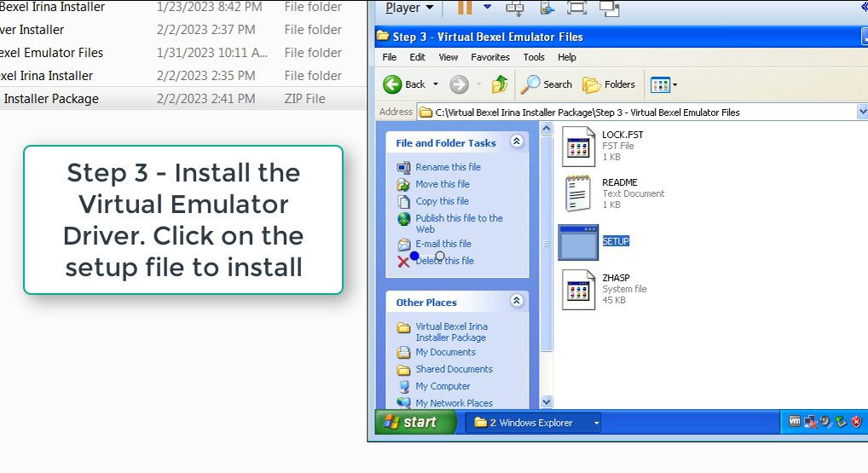Open My Network Places link
This screenshot has height=473, width=868.
[x=454, y=403]
